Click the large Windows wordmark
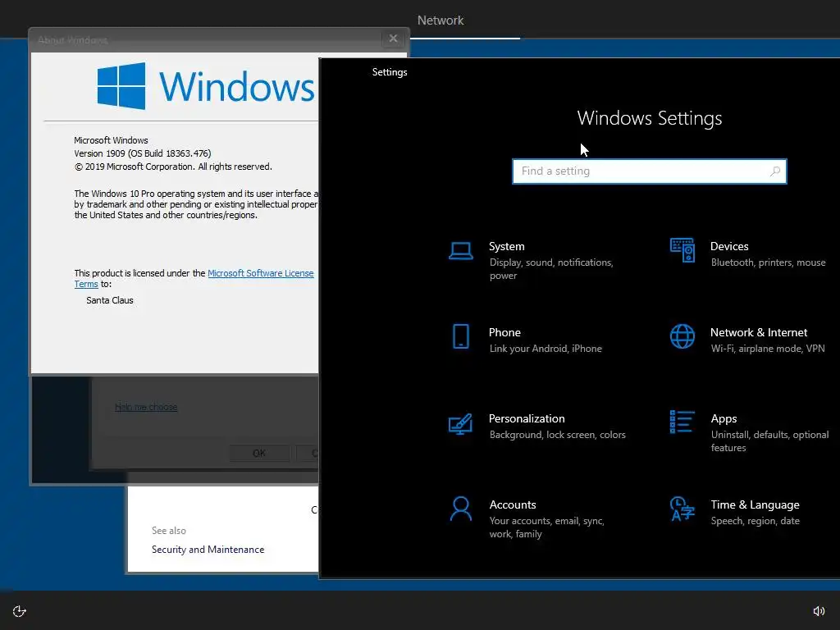840x630 pixels. 236,87
